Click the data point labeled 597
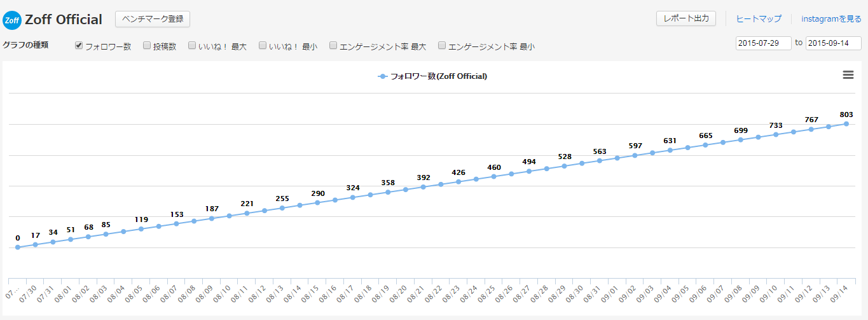This screenshot has height=320, width=868. pyautogui.click(x=635, y=155)
